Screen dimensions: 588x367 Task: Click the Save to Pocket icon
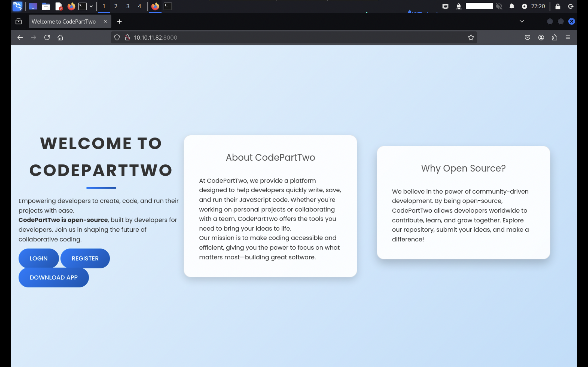(x=527, y=37)
